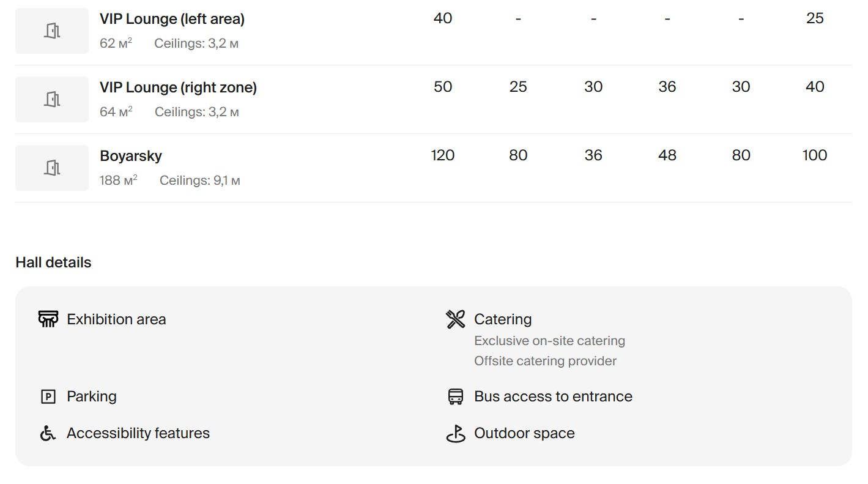Open the VIP Lounge (right zone) door thumbnail
868x484 pixels.
[52, 99]
